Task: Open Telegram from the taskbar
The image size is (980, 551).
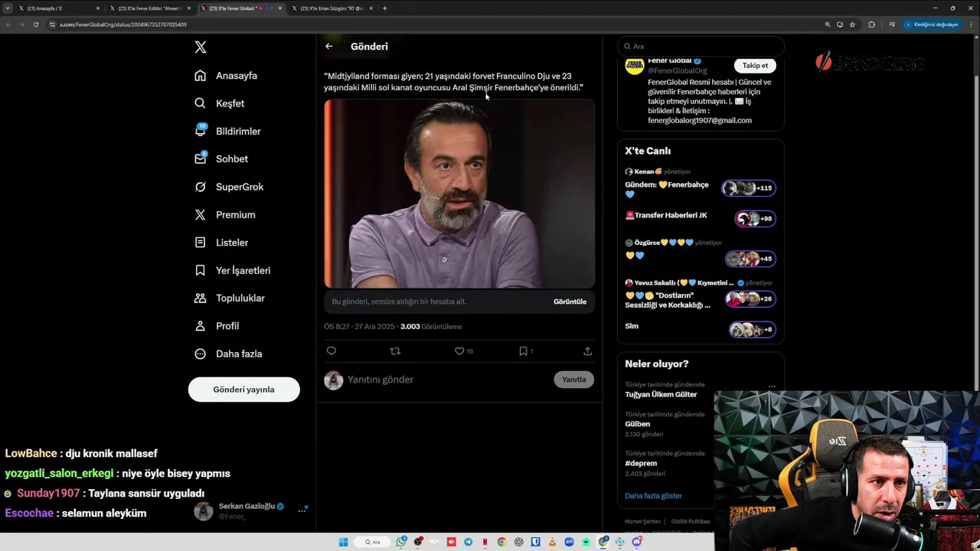Action: (x=469, y=543)
